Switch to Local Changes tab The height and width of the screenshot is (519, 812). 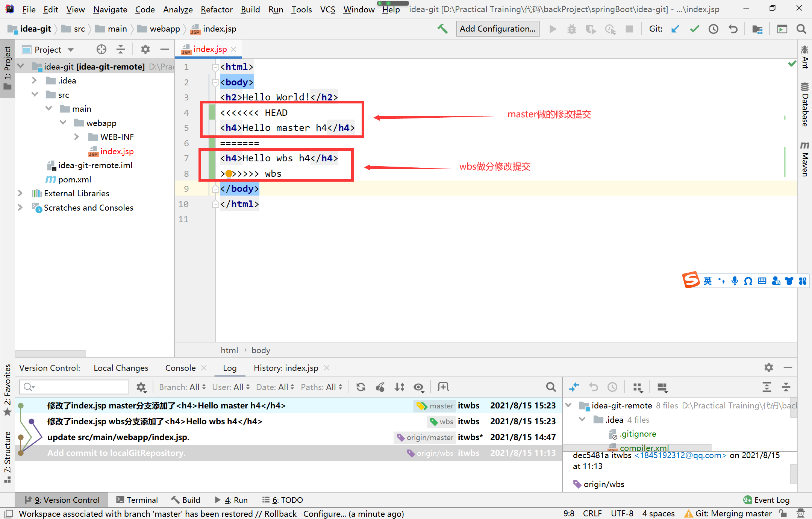(x=121, y=367)
